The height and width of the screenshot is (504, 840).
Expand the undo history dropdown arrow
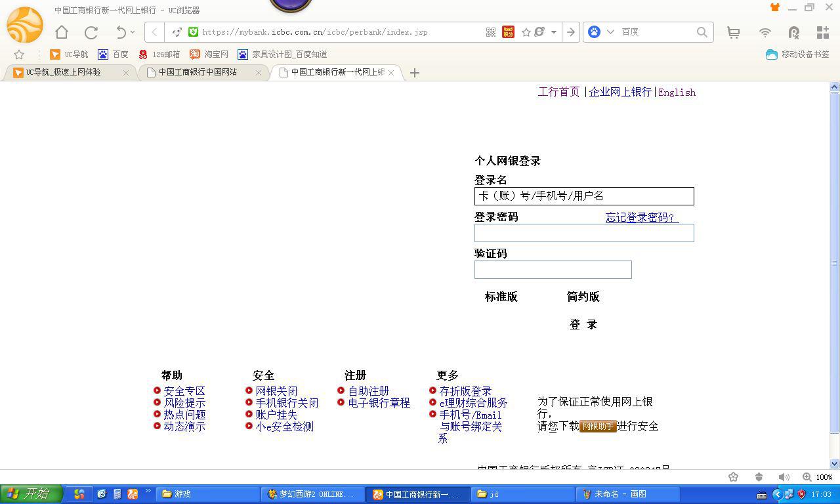(133, 31)
